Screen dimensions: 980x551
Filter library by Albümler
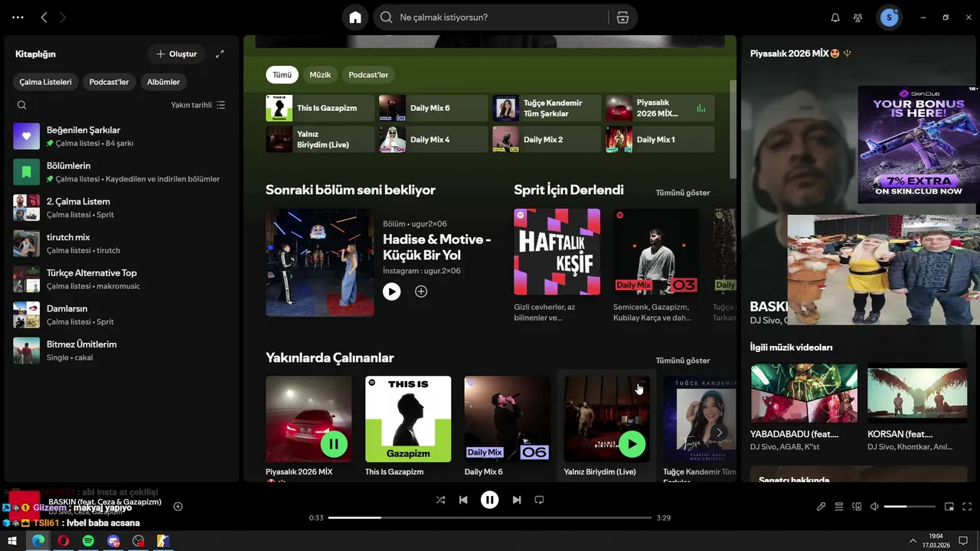(163, 82)
